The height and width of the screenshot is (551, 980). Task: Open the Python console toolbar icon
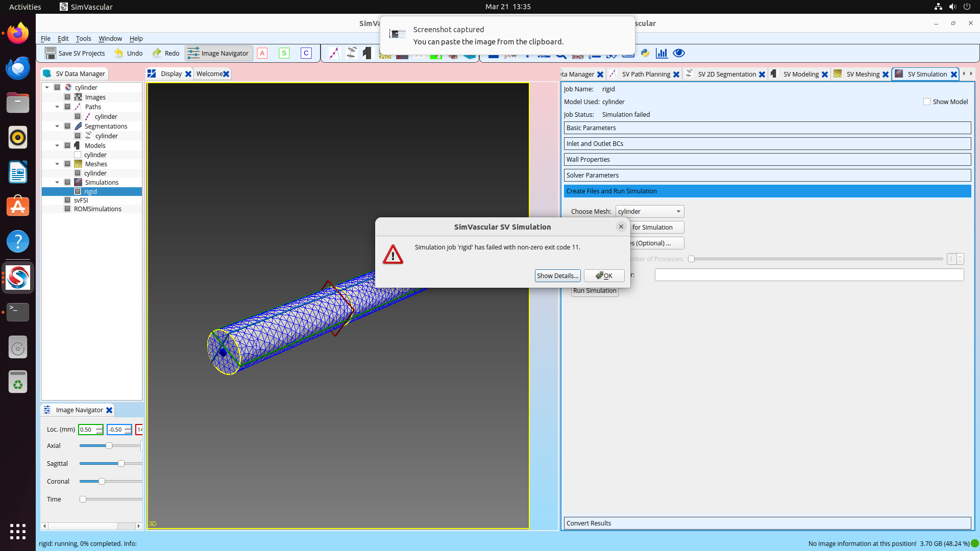click(x=645, y=53)
